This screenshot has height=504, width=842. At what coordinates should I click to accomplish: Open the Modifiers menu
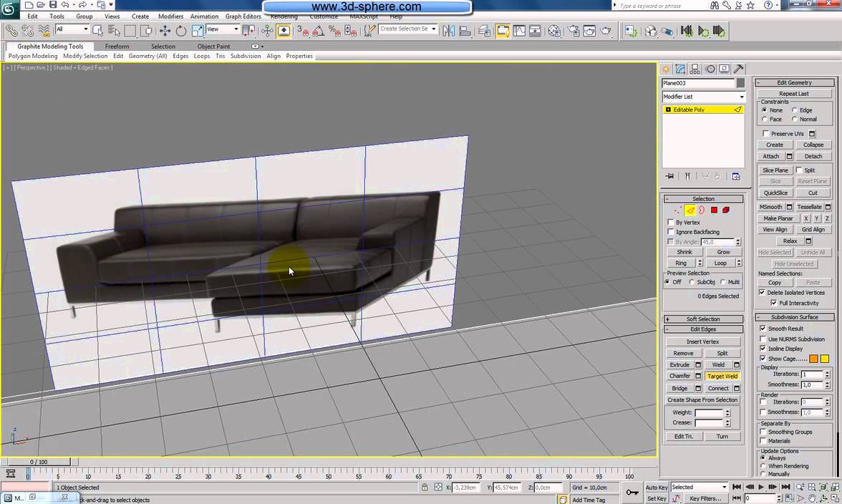click(170, 16)
